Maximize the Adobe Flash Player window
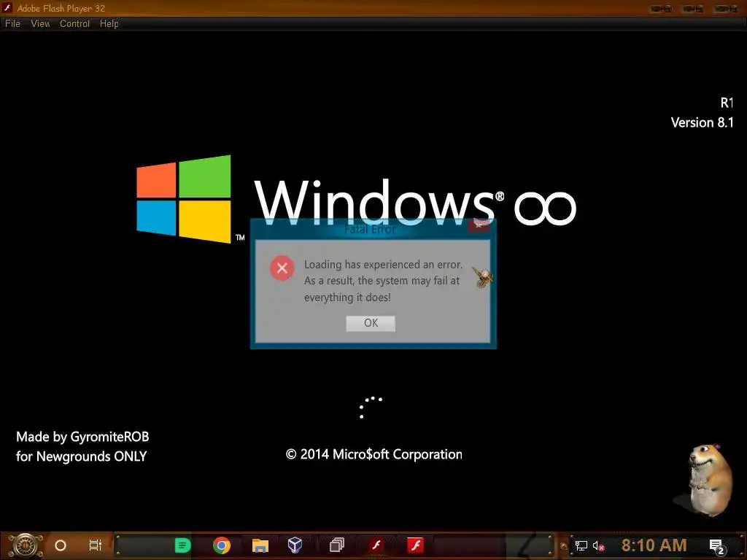The width and height of the screenshot is (747, 560). 693,9
